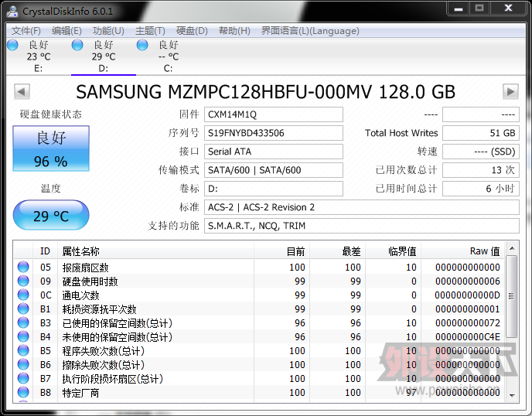Select the 未使用的保留空间数(总计) row
This screenshot has width=532, height=416.
pos(259,336)
